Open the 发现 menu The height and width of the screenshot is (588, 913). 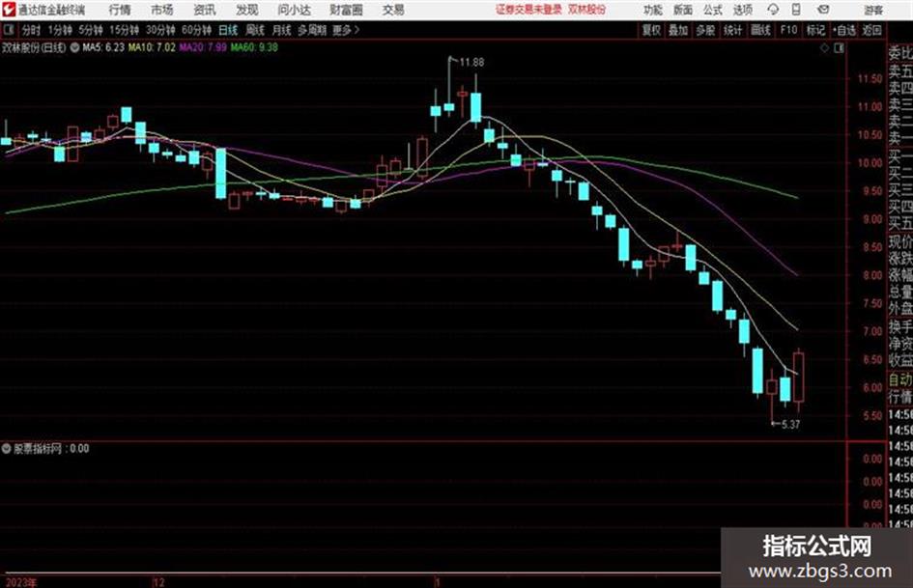pyautogui.click(x=247, y=10)
